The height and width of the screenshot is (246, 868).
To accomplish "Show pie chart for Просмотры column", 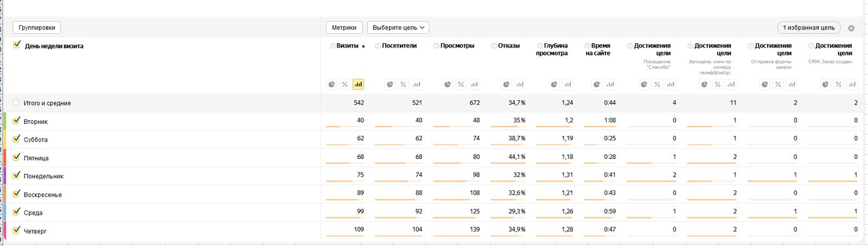I will point(448,85).
